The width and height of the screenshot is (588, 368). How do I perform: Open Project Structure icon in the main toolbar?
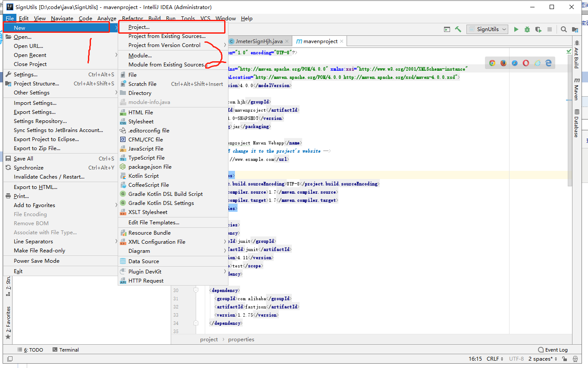575,29
